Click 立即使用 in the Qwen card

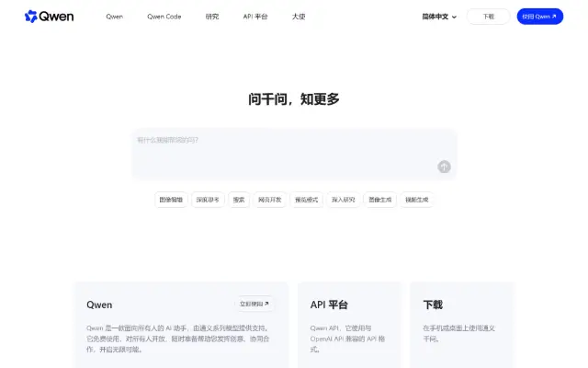click(x=254, y=304)
